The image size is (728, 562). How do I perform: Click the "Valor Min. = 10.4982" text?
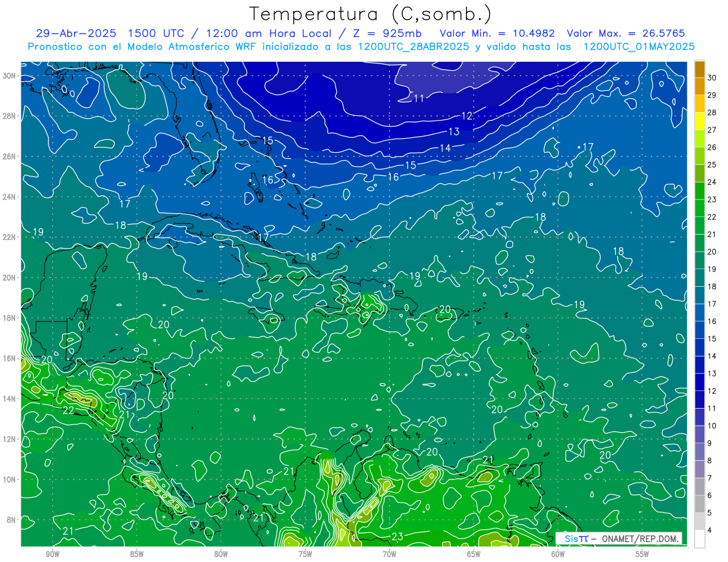(497, 33)
